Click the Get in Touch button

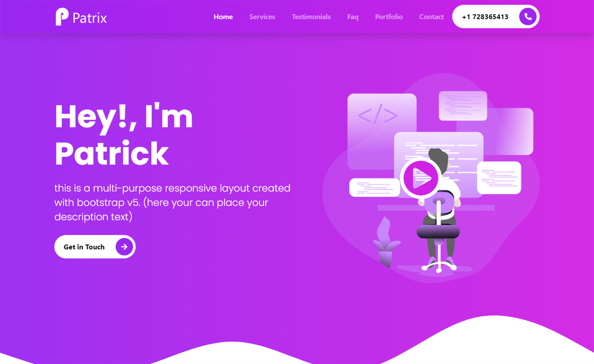point(96,247)
